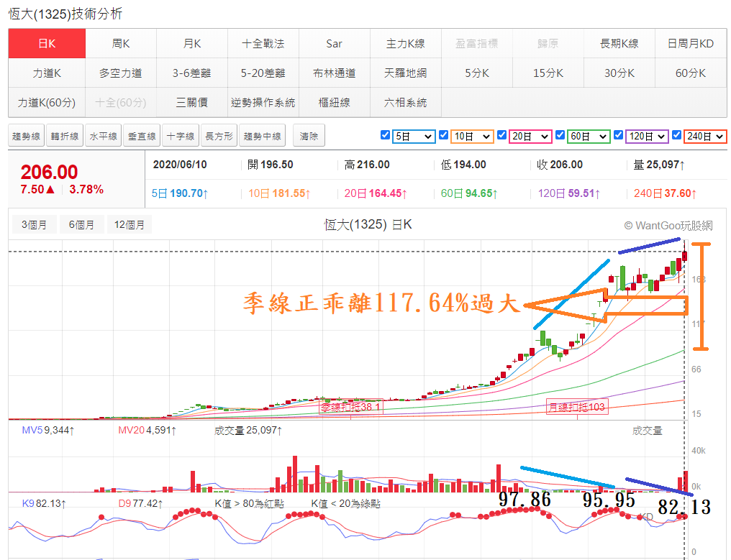Screen dimensions: 731x560
Task: Open the 六相系統 tab
Action: (x=406, y=103)
